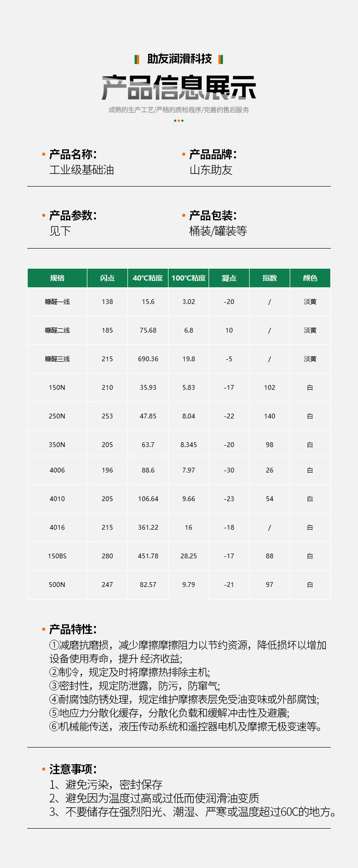Click the 指数 column header
This screenshot has width=358, height=868.
[x=270, y=278]
